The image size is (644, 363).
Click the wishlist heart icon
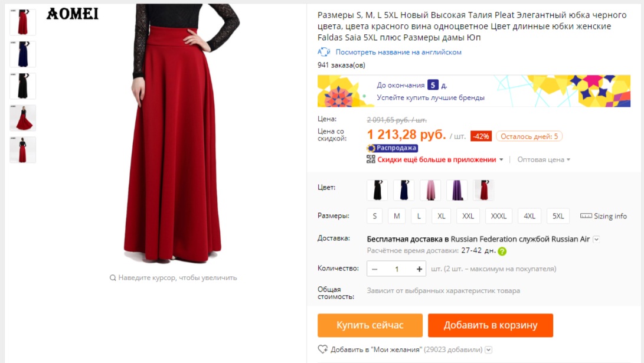[x=322, y=349]
